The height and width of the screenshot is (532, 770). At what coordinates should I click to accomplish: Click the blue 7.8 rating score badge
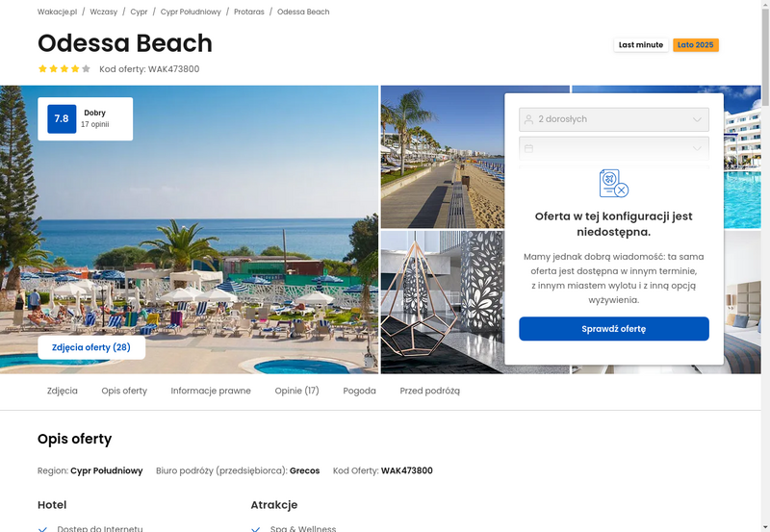62,118
